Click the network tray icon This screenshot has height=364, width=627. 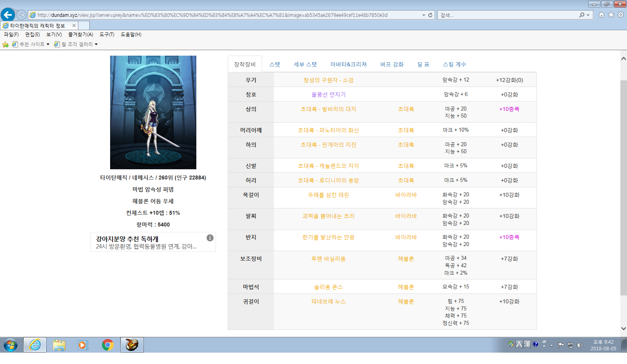tap(571, 345)
